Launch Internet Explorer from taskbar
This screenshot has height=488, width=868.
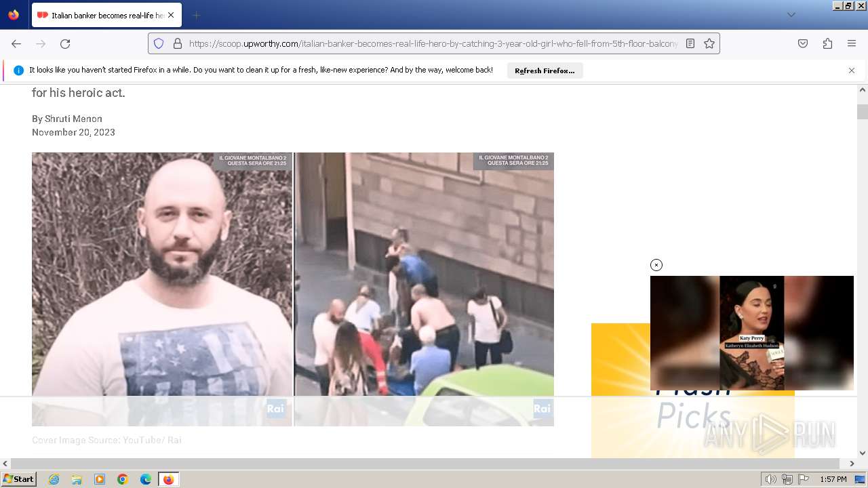[x=54, y=479]
